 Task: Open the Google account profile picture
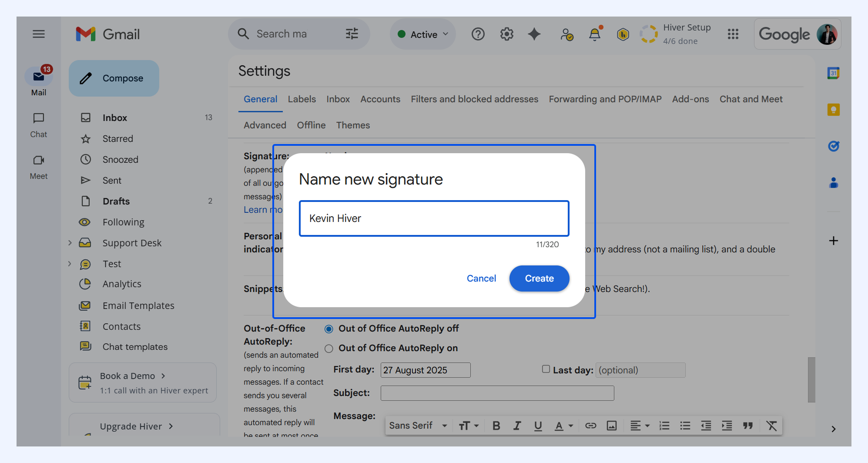827,34
